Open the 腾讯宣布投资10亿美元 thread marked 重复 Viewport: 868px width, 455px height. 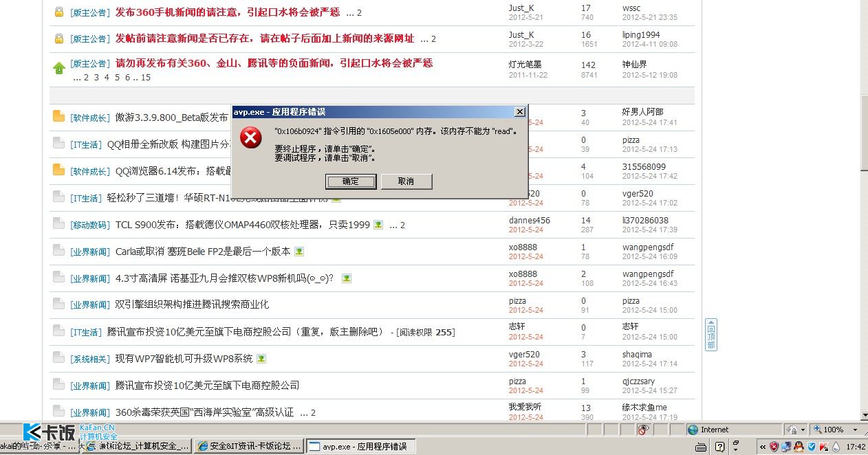click(x=246, y=332)
